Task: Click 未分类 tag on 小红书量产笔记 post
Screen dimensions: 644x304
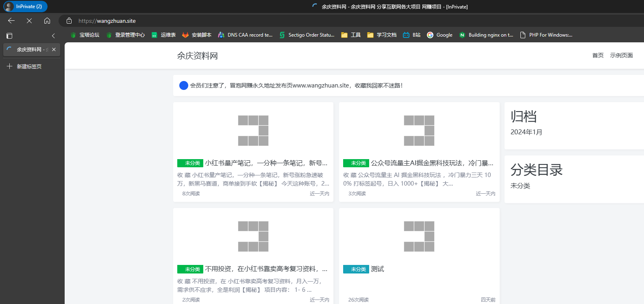Action: pyautogui.click(x=190, y=163)
